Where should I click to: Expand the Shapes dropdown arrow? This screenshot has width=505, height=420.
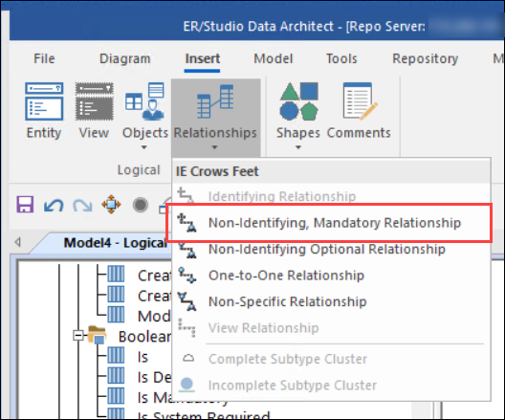click(x=298, y=147)
